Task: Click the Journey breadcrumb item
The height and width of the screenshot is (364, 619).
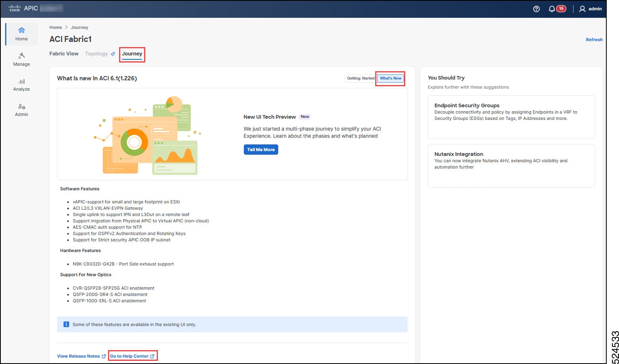Action: pyautogui.click(x=80, y=27)
